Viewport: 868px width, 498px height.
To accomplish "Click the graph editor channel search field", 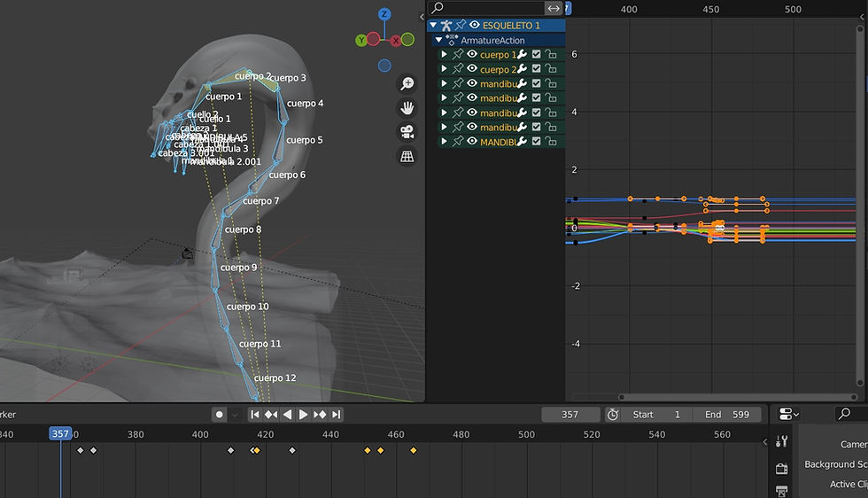I will pyautogui.click(x=487, y=8).
